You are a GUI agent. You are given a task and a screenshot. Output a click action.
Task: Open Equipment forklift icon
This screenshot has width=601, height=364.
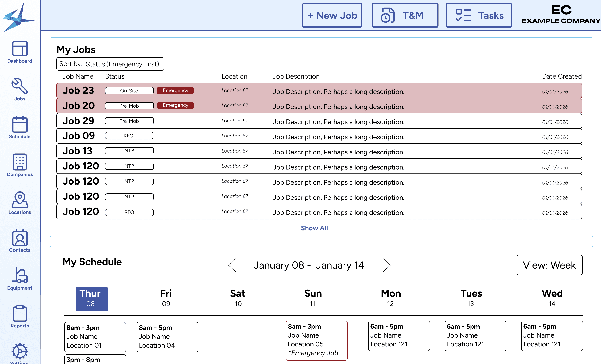(20, 279)
